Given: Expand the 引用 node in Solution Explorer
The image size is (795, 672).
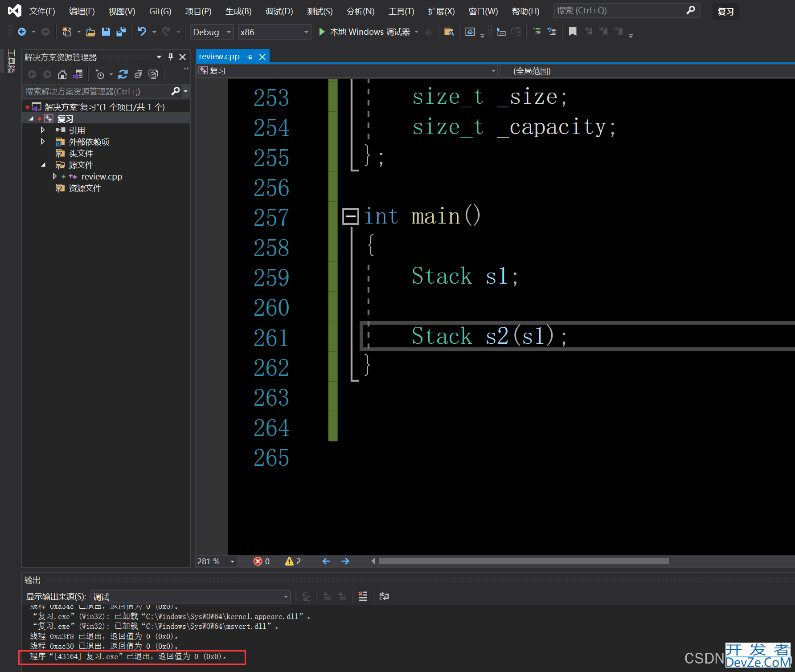Looking at the screenshot, I should click(43, 130).
